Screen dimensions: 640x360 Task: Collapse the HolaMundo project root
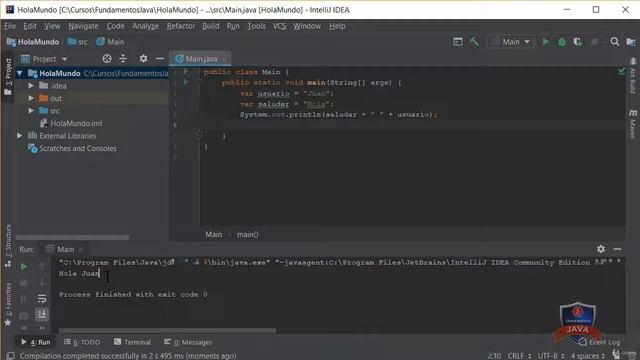click(20, 73)
